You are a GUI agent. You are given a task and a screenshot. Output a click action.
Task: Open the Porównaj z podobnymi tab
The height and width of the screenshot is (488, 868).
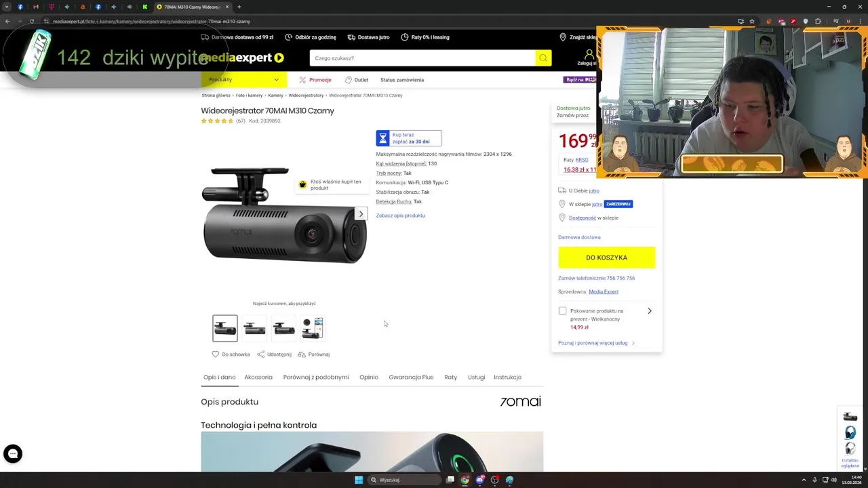tap(316, 378)
